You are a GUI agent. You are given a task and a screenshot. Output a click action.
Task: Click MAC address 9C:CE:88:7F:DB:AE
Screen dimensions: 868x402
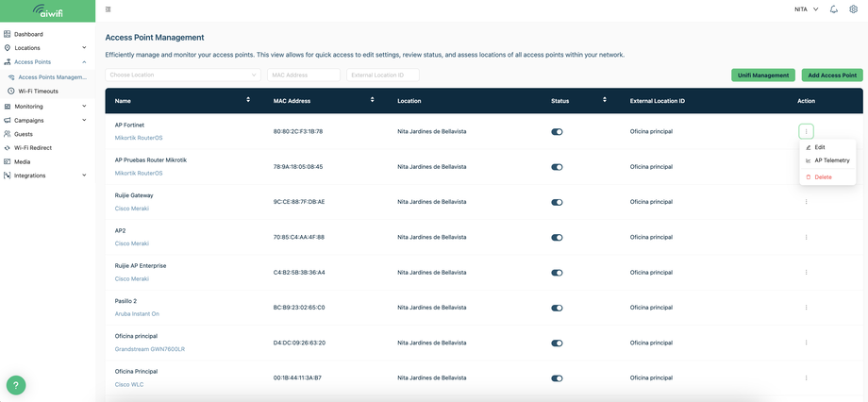coord(299,202)
